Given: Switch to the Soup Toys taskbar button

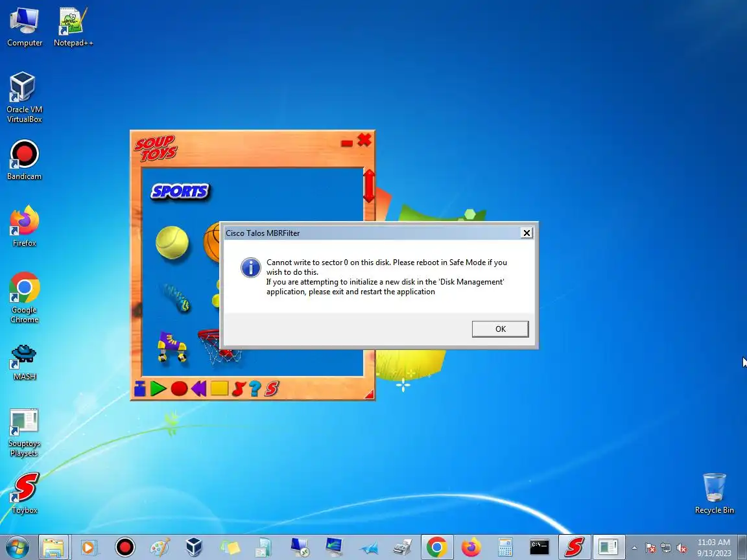Looking at the screenshot, I should click(x=574, y=547).
